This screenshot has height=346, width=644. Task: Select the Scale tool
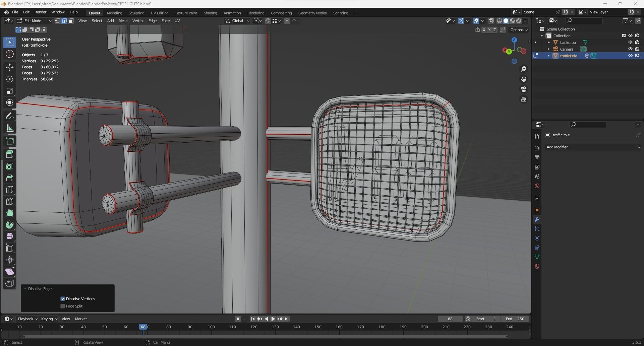pos(10,91)
